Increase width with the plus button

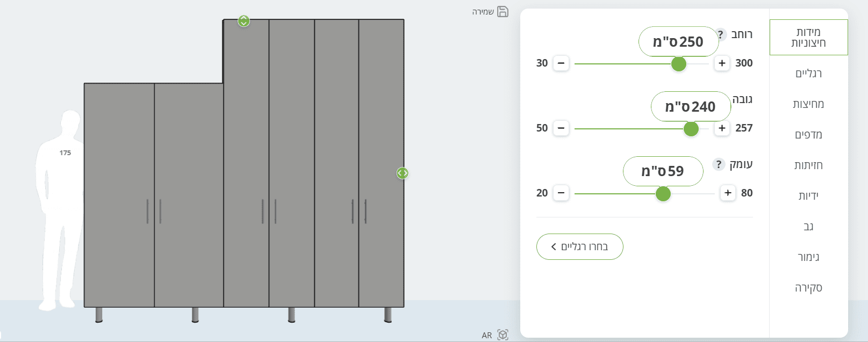point(722,63)
